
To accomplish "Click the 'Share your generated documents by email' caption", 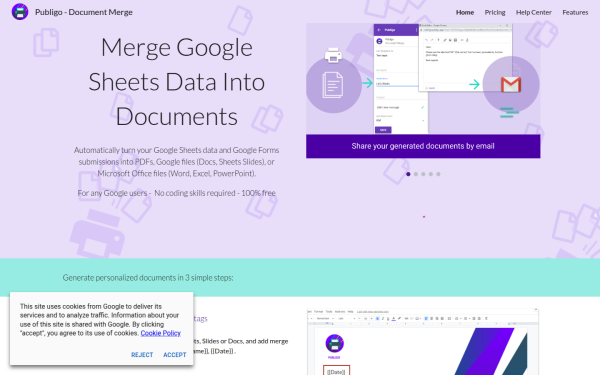I will click(423, 146).
